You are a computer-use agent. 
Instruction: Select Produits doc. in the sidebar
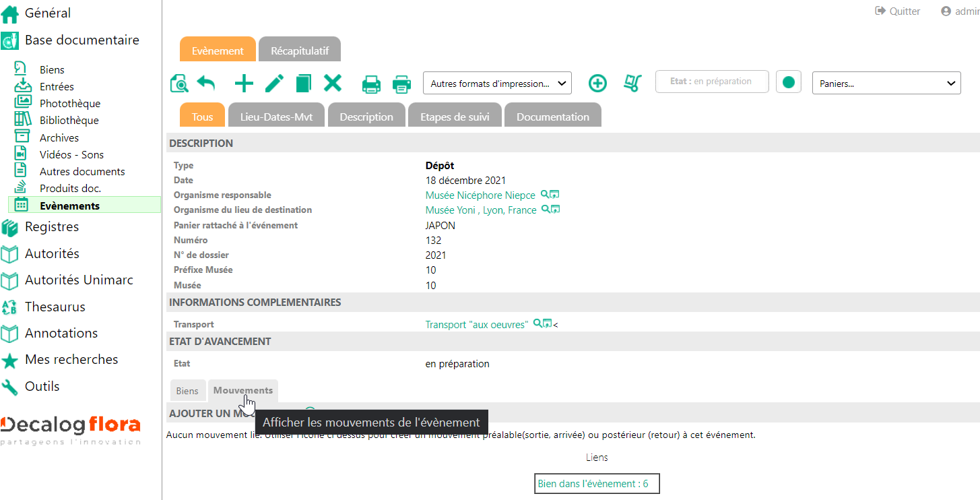click(x=70, y=188)
